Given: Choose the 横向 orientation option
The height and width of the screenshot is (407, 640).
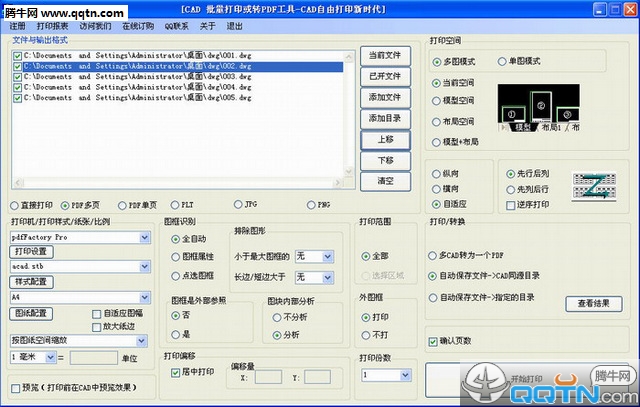Looking at the screenshot, I should tap(437, 188).
